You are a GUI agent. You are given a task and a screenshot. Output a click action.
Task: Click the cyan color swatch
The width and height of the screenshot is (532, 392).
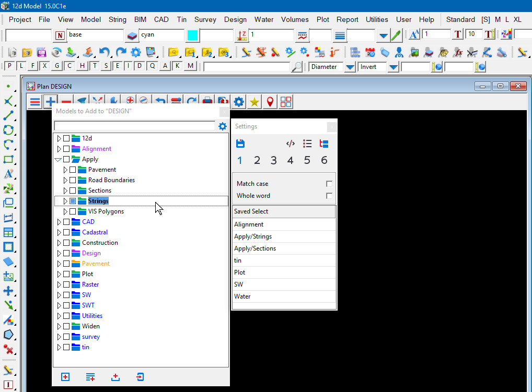coord(192,35)
